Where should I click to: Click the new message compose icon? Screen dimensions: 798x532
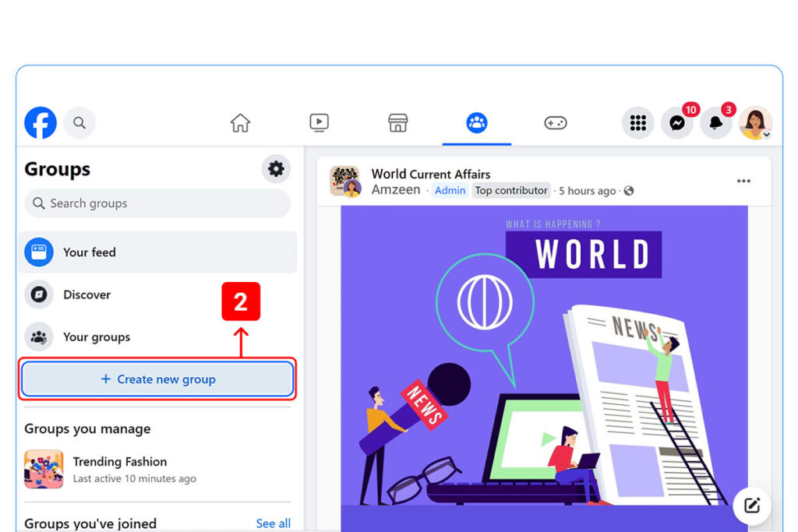tap(752, 505)
